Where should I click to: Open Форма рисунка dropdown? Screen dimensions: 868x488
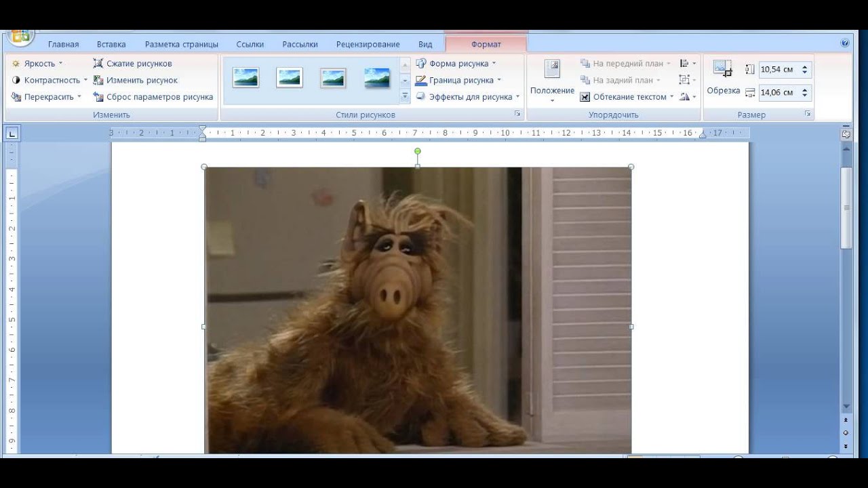[x=456, y=63]
